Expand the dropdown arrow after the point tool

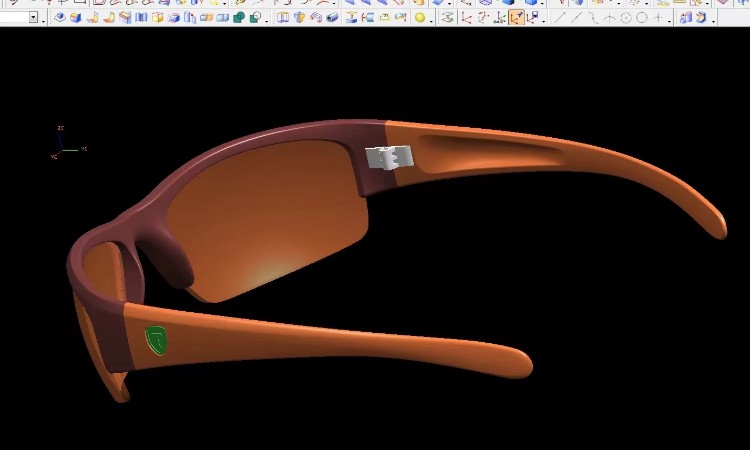(669, 17)
